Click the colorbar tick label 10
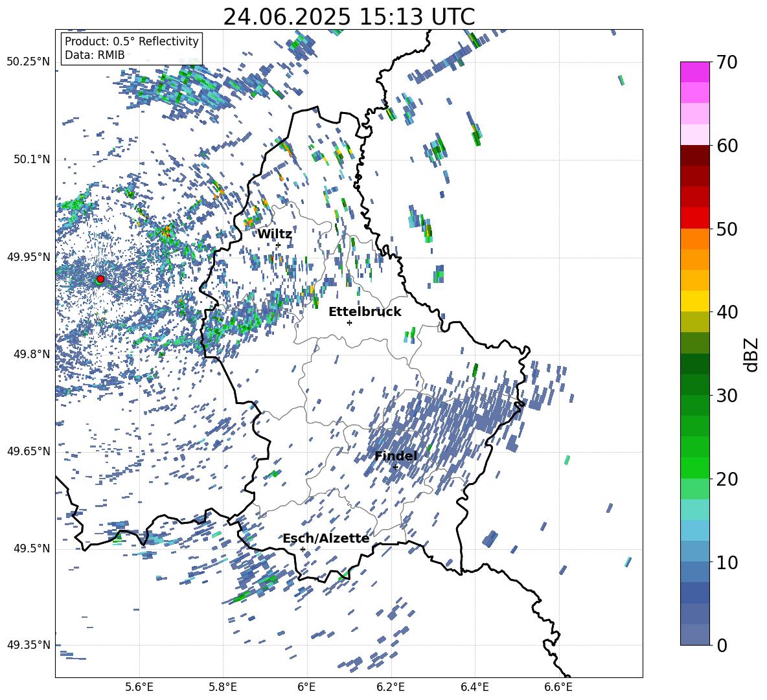The width and height of the screenshot is (767, 700). [727, 563]
